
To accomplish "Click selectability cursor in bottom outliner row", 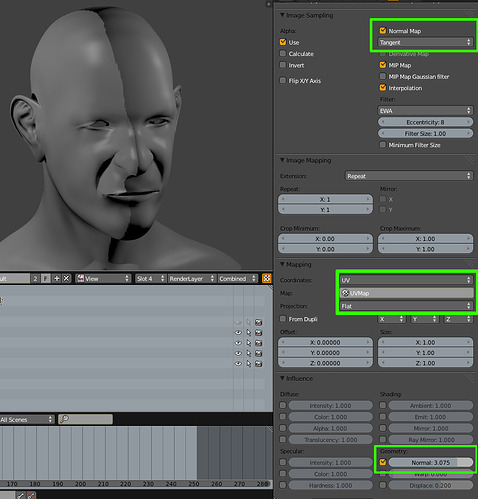I will tap(248, 364).
